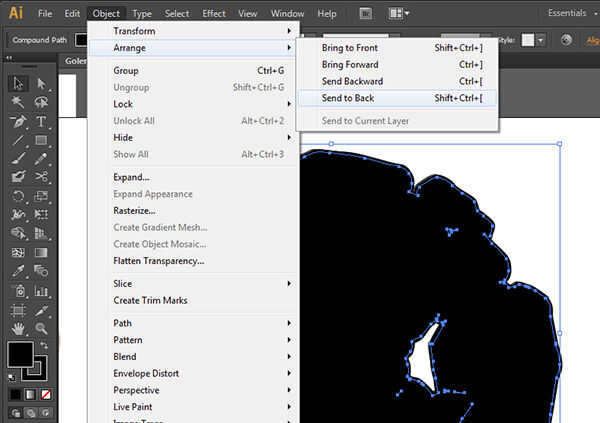Select the Magic Wand tool

18,102
